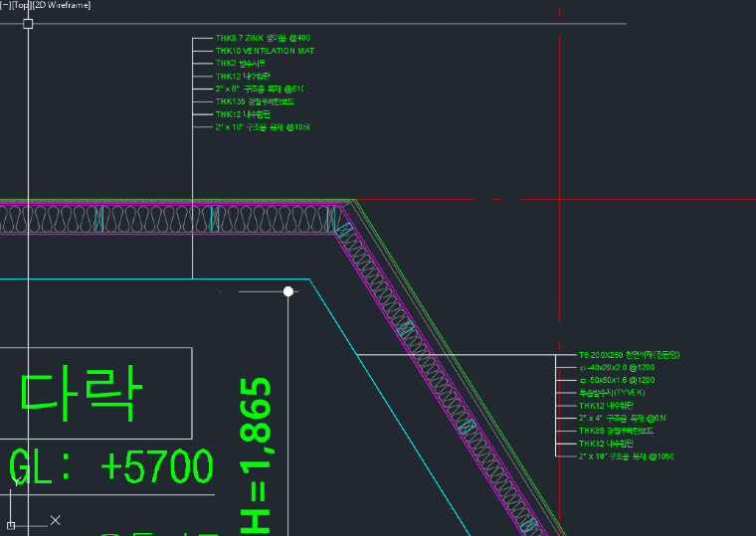Click the UCS origin icon at bottom-left
Viewport: 756px width, 536px height.
11,524
